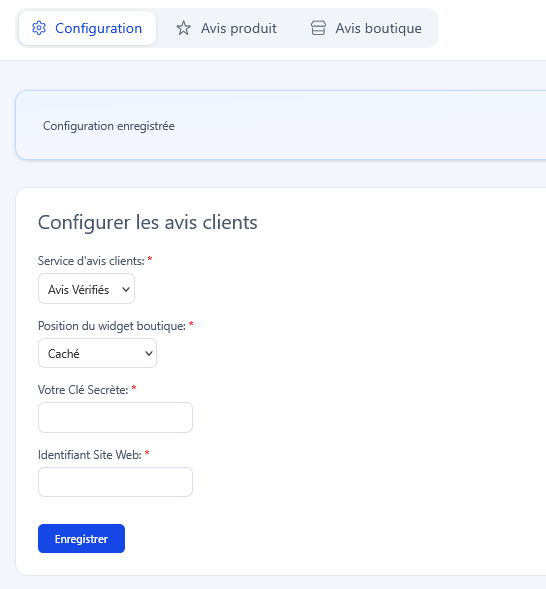The width and height of the screenshot is (546, 589).
Task: Click the 'Service d'avis clients:' label
Action: click(x=91, y=261)
